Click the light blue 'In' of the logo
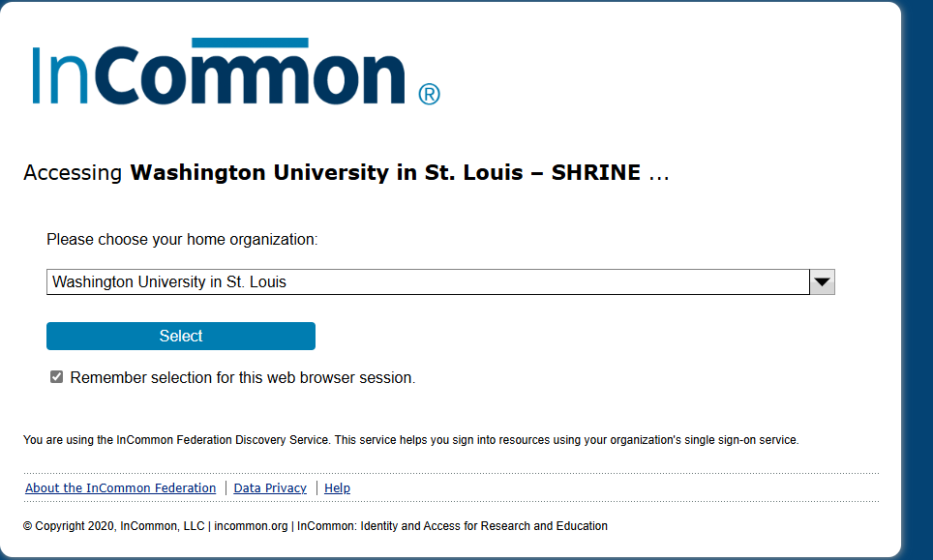 pos(60,75)
